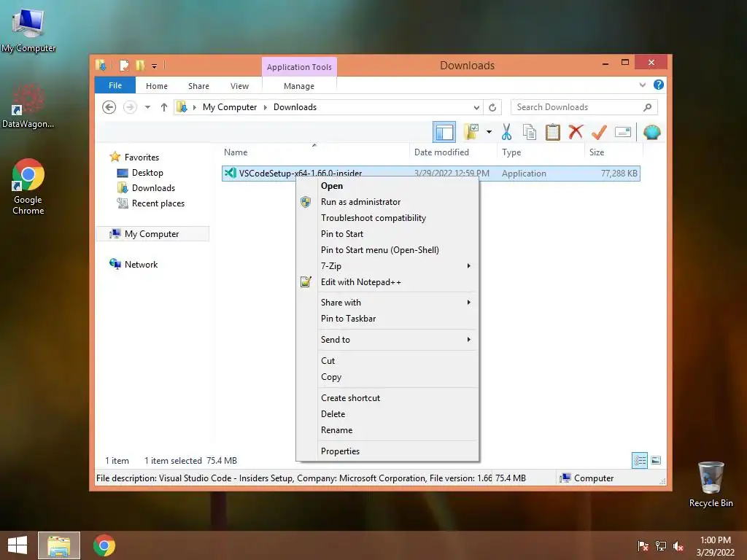
Task: Switch to large icons view button
Action: (656, 460)
